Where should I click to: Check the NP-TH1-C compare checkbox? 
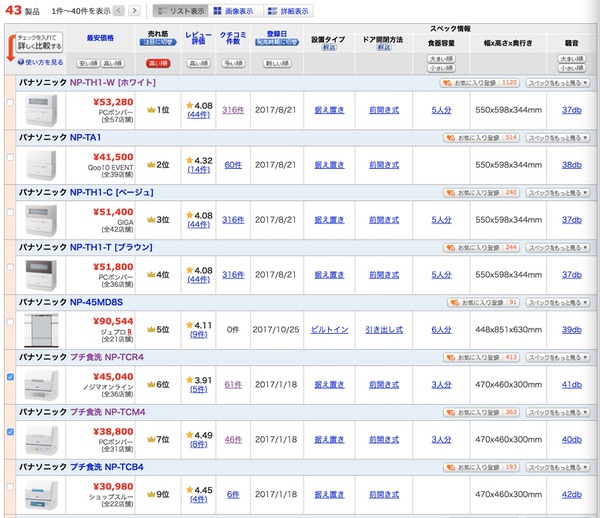(x=10, y=212)
